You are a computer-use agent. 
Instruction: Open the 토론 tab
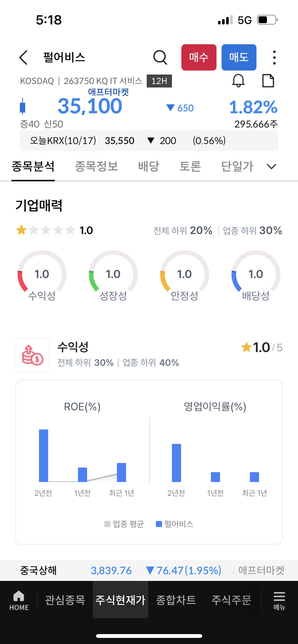[x=190, y=166]
